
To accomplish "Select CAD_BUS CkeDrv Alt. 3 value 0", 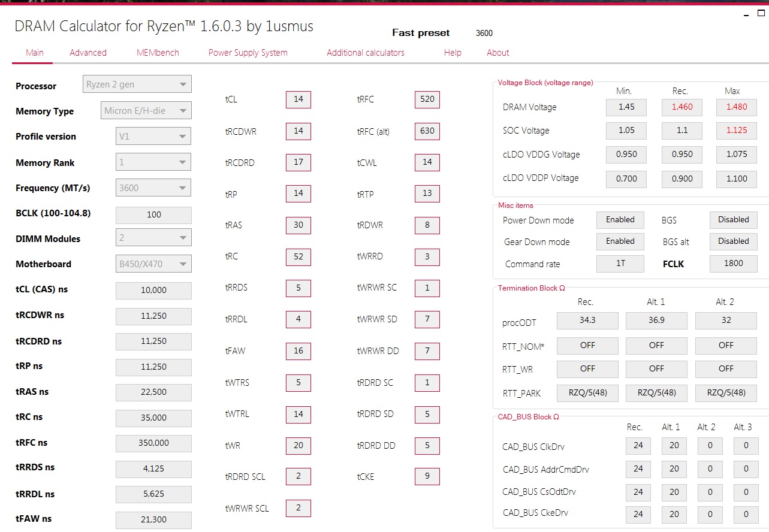I will [746, 514].
